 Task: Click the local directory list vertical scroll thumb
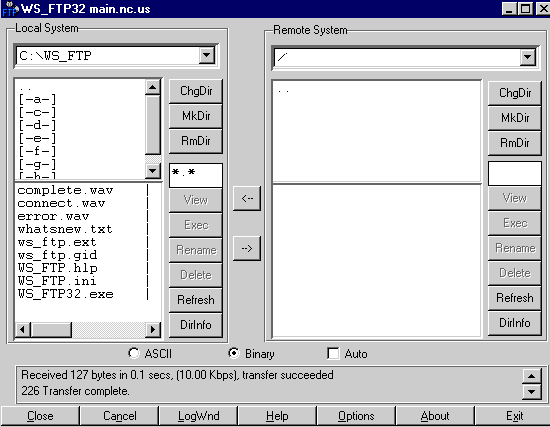click(x=153, y=125)
